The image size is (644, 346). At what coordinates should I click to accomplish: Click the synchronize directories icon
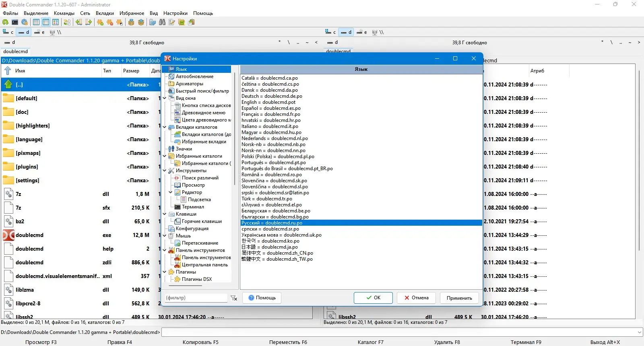[182, 22]
